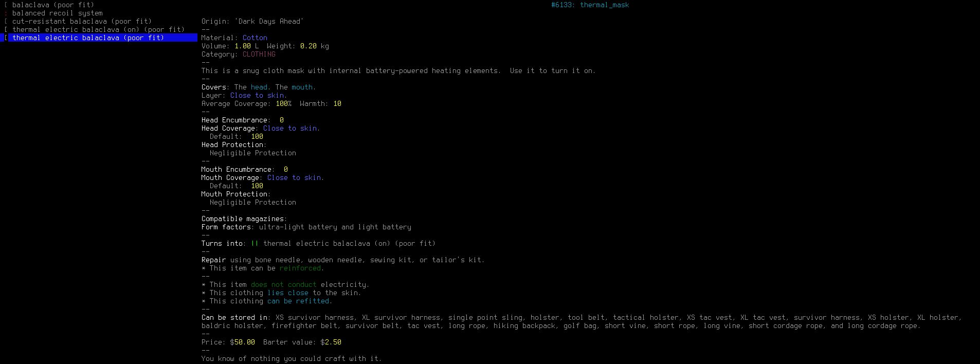Image resolution: width=980 pixels, height=364 pixels.
Task: Click 'thermal electric balaclava (on) (poor fit)' in Turns into
Action: point(349,244)
